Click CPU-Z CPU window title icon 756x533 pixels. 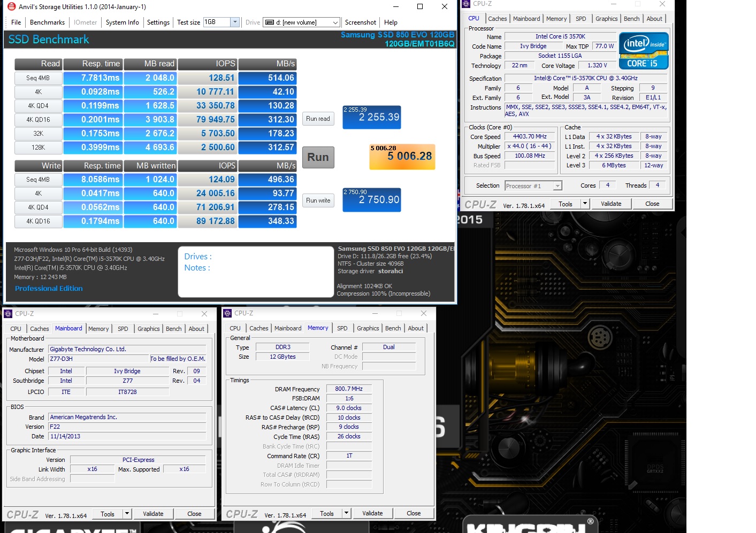tap(466, 4)
